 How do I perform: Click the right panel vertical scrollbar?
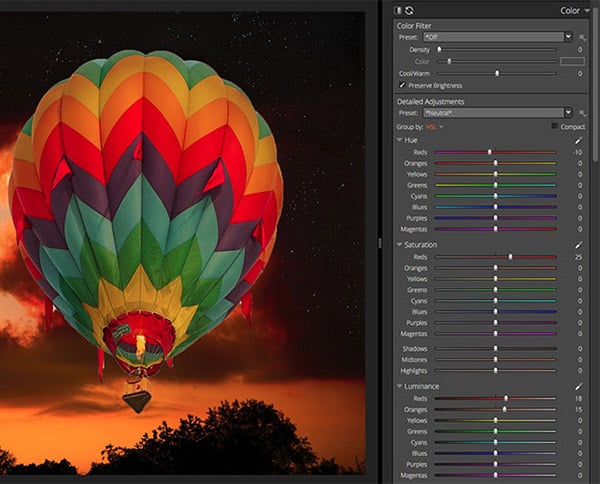point(595,84)
